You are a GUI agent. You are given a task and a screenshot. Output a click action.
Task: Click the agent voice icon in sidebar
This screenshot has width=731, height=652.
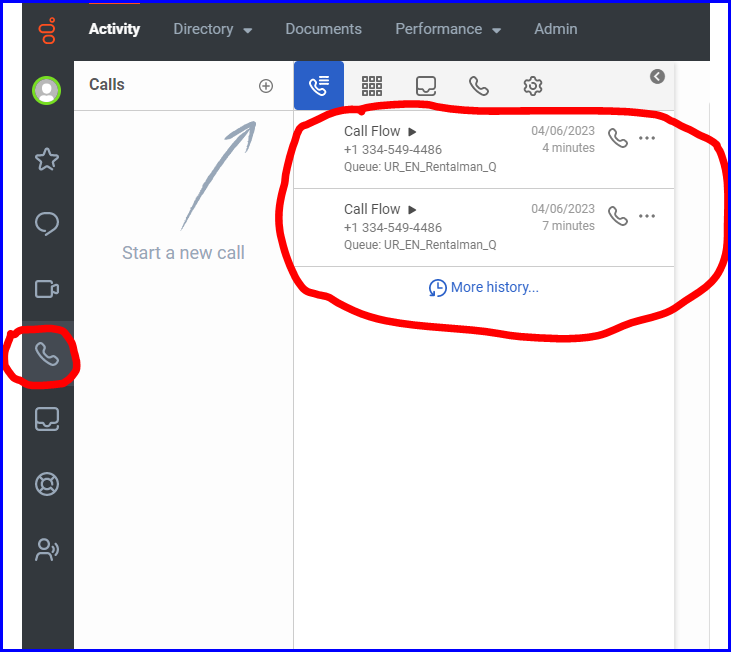pos(47,549)
